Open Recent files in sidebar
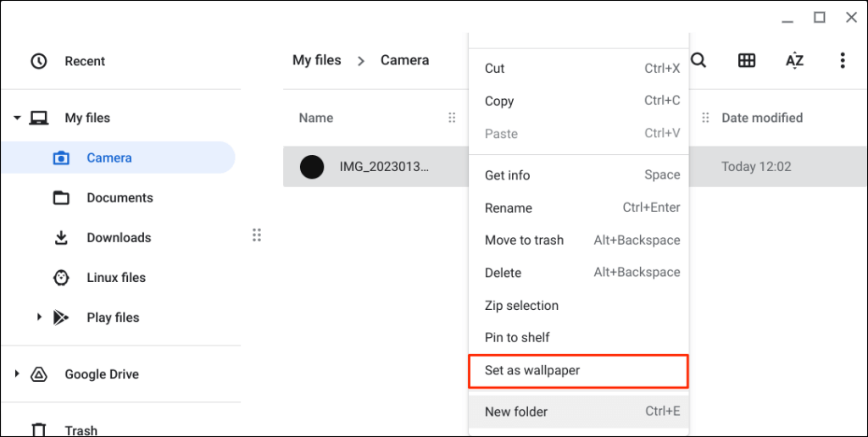Screen dimensions: 868x437 point(84,61)
